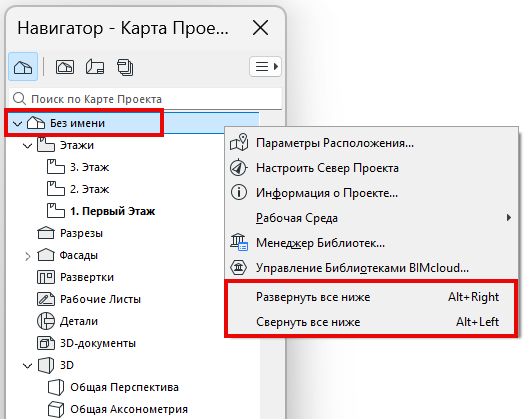
Task: Click the Детали detail icon
Action: (46, 321)
